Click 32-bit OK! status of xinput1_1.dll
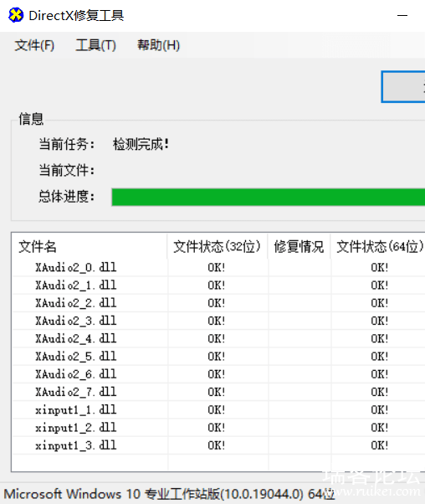The image size is (425, 504). tap(216, 409)
